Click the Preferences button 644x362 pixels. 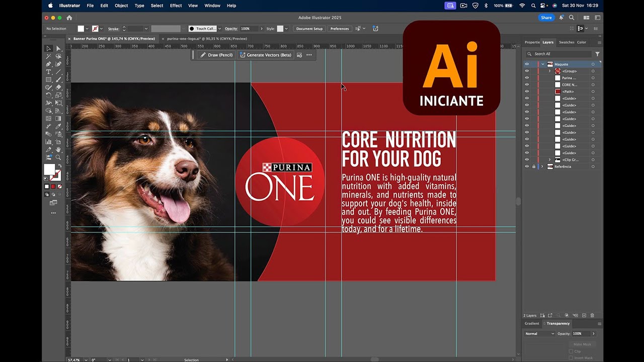[339, 29]
